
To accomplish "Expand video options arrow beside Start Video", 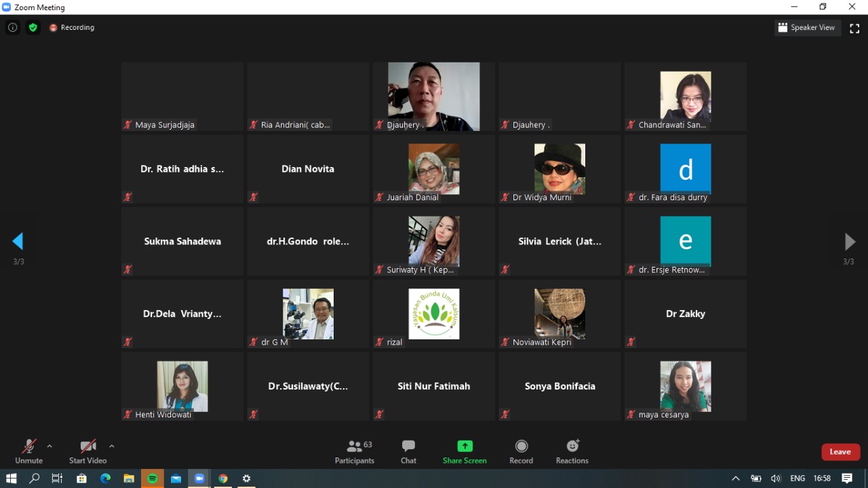I will (x=112, y=446).
